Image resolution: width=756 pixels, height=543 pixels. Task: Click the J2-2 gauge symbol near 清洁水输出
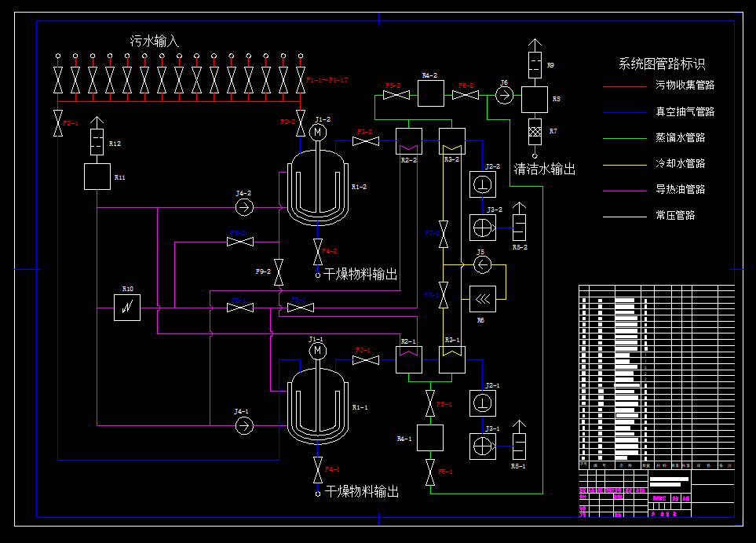[481, 184]
